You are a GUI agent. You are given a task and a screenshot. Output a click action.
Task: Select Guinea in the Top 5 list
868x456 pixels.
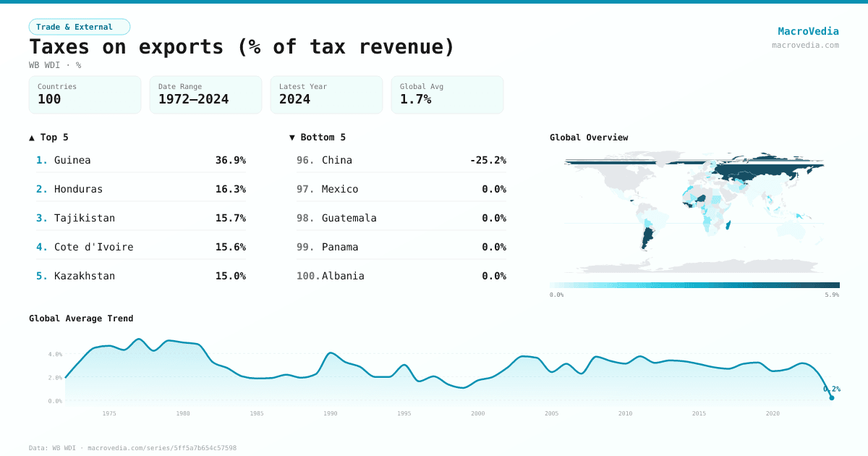click(71, 160)
